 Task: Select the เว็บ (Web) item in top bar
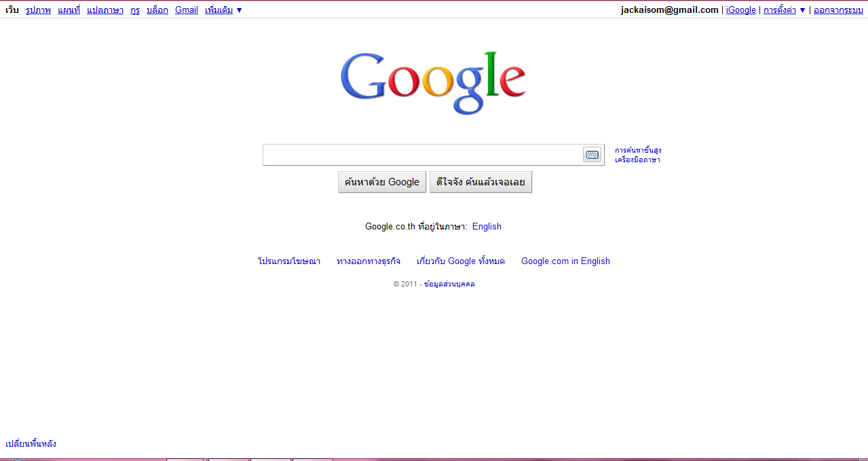point(12,10)
